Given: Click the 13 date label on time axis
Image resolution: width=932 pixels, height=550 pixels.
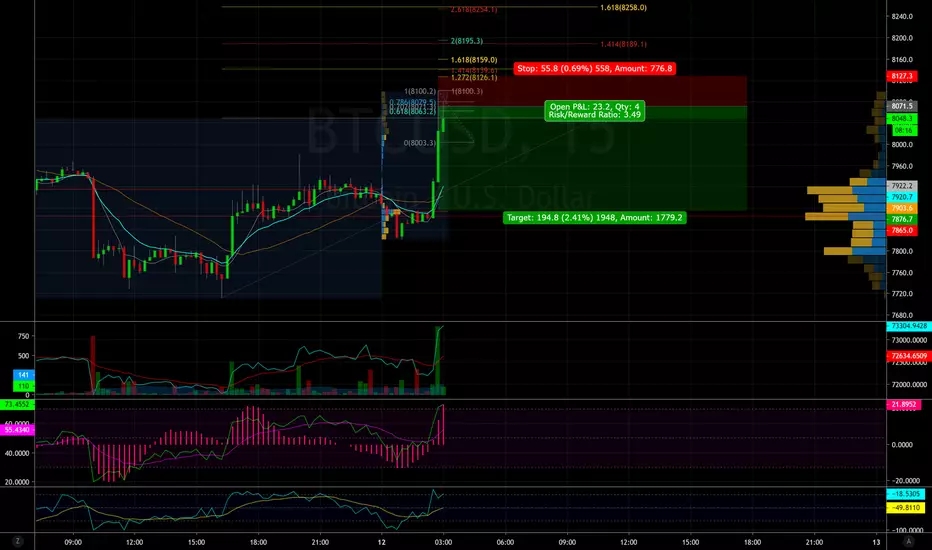Looking at the screenshot, I should click(876, 542).
